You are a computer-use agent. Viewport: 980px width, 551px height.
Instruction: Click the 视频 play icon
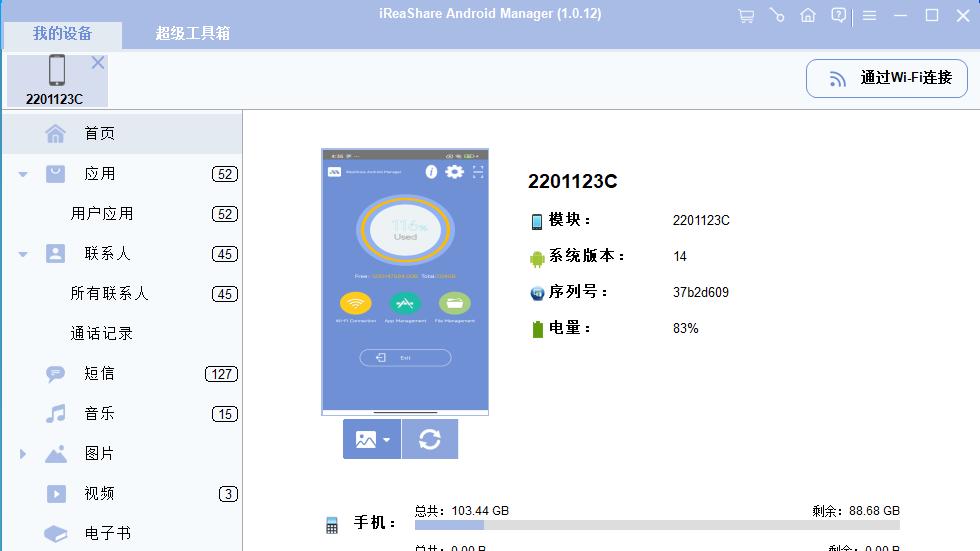(56, 494)
